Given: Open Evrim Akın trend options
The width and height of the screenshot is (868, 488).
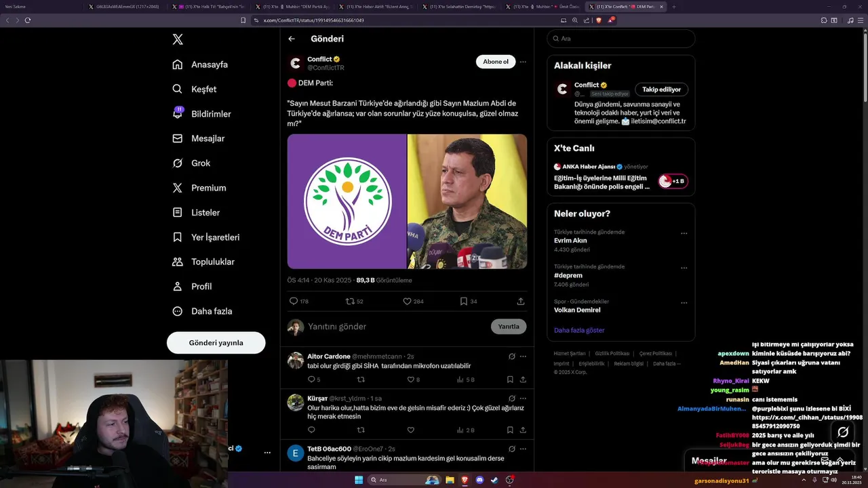Looking at the screenshot, I should point(684,233).
